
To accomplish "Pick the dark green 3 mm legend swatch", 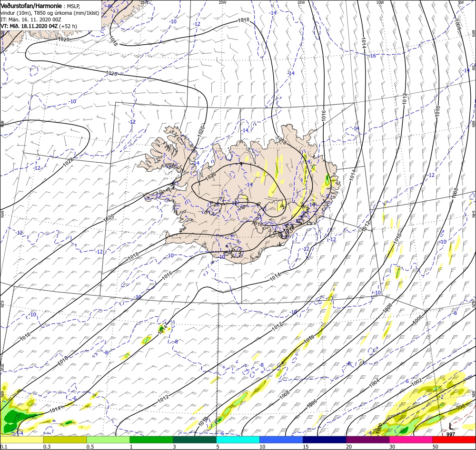I will pos(195,440).
